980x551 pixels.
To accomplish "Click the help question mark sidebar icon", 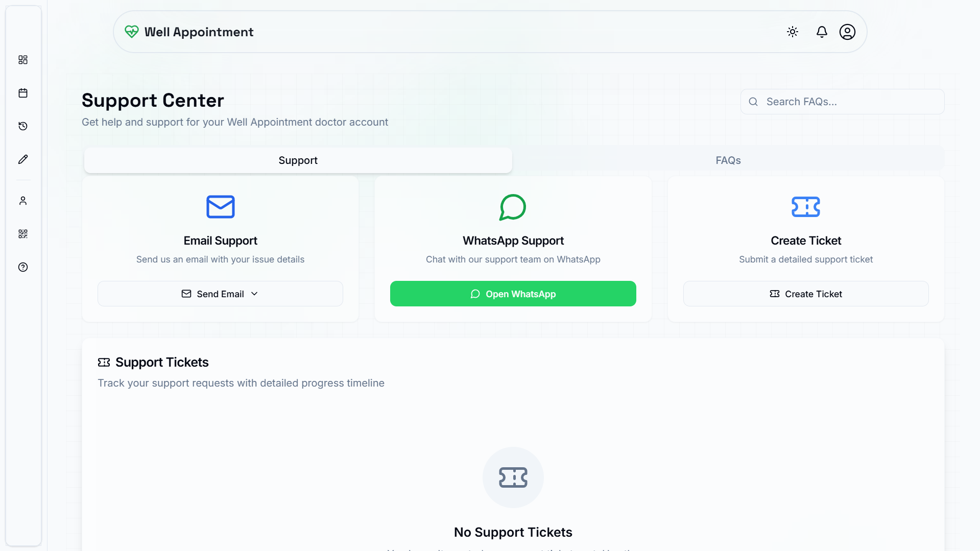I will click(23, 267).
